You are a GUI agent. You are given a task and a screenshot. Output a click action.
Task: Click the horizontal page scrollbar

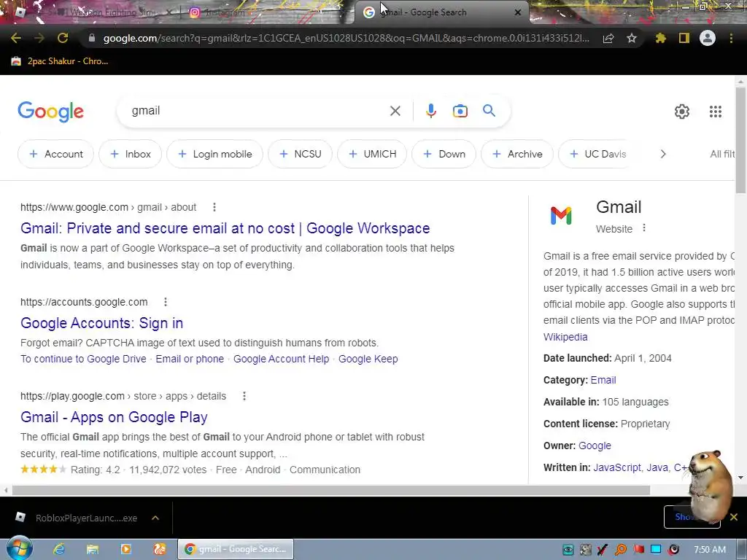(331, 490)
